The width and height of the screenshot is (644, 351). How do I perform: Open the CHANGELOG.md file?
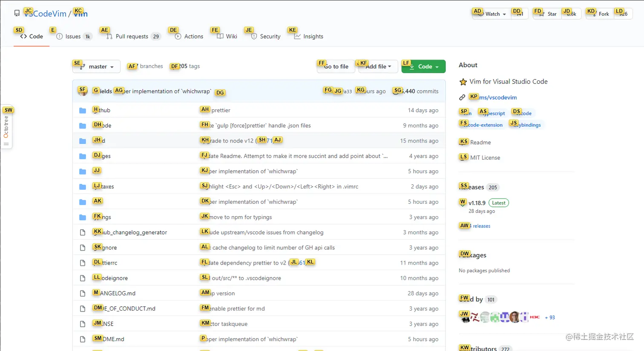(x=114, y=294)
